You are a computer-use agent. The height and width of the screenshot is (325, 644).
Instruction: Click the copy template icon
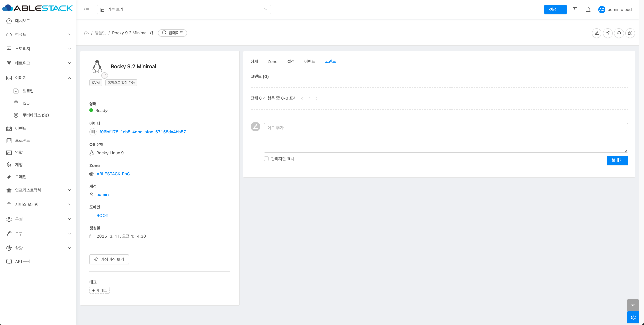630,33
